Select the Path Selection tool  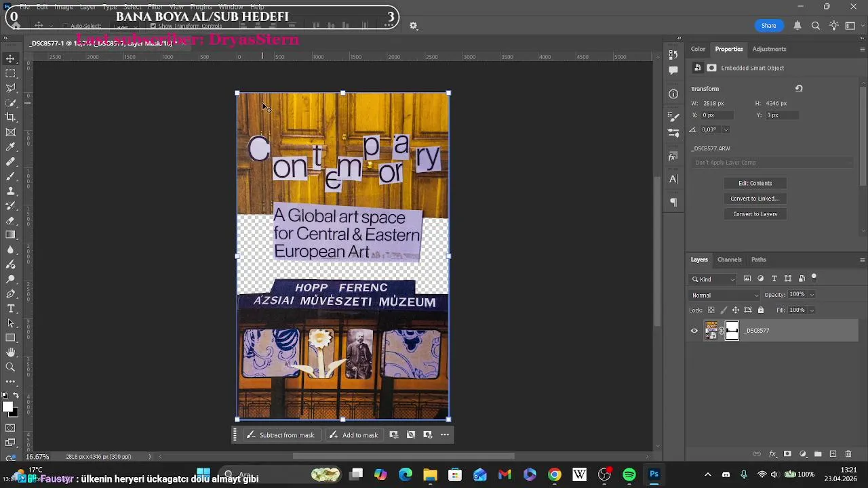pyautogui.click(x=10, y=323)
